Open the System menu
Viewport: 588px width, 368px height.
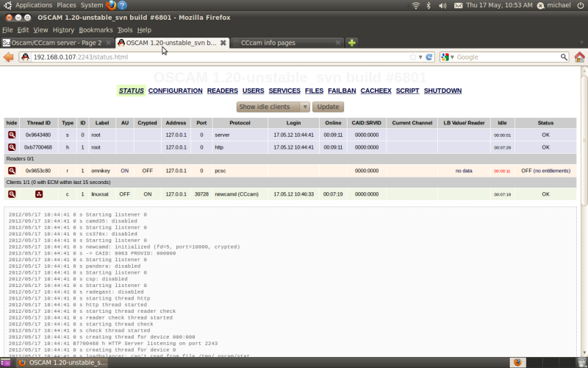(92, 5)
